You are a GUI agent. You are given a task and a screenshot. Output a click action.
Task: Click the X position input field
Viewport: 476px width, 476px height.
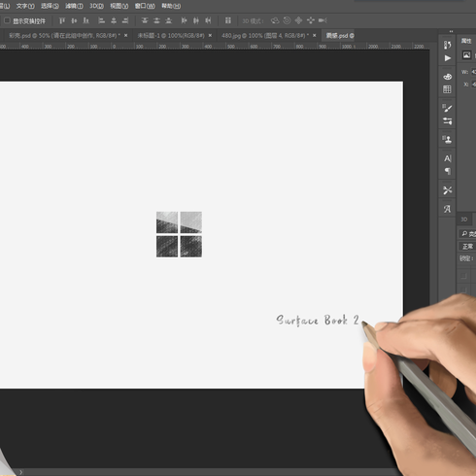click(473, 85)
